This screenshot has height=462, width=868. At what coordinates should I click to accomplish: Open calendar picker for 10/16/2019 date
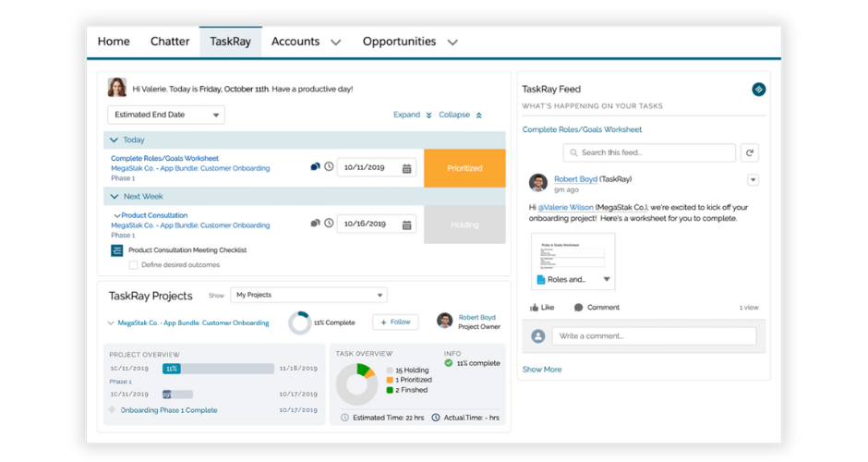407,225
